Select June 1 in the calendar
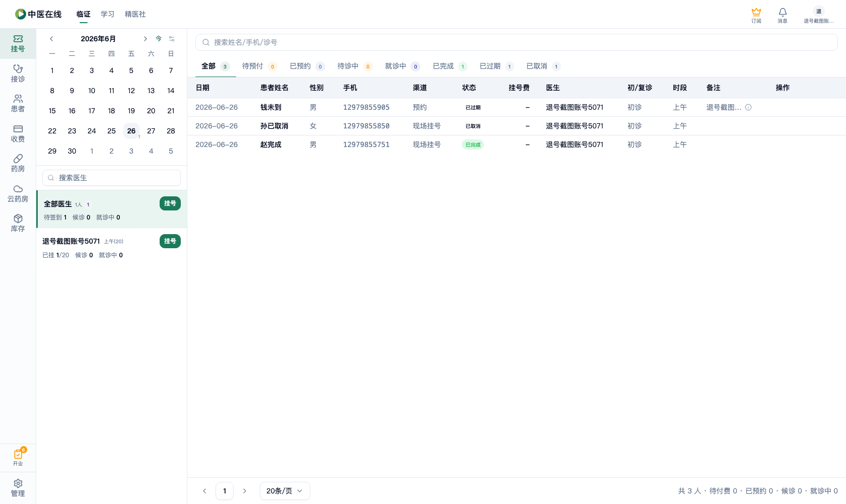The image size is (846, 504). [x=52, y=70]
